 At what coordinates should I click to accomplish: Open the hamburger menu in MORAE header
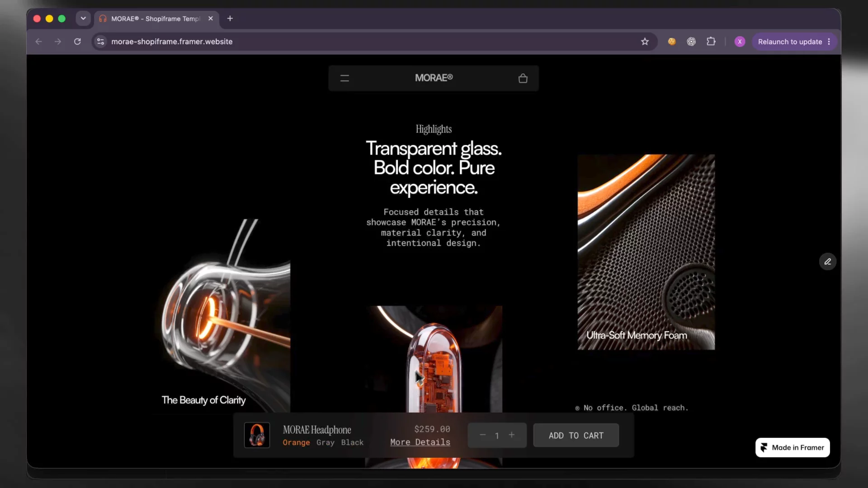(344, 78)
